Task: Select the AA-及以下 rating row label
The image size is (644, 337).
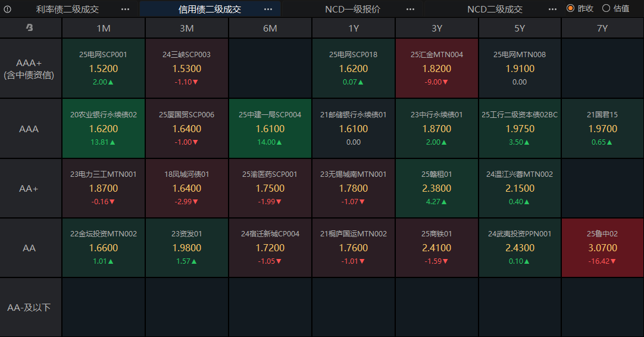Action: point(30,307)
